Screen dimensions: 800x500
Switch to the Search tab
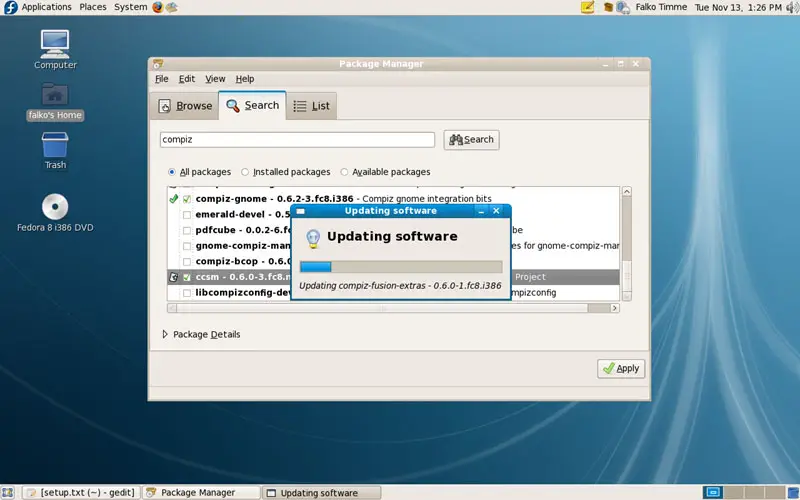pos(253,105)
